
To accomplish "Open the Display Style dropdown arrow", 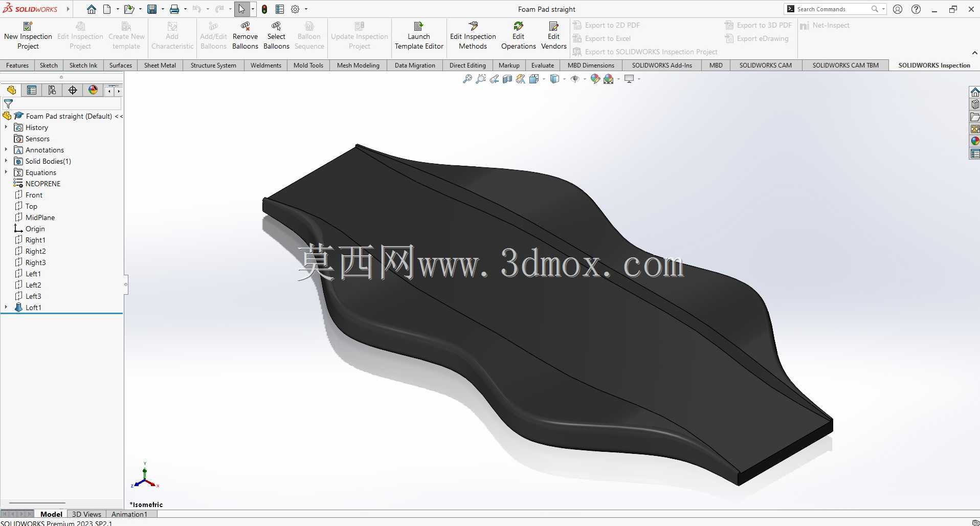I will [x=564, y=79].
